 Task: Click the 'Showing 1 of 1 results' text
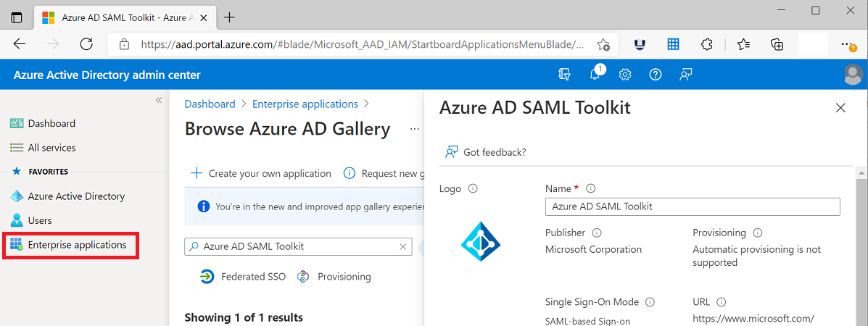click(x=244, y=318)
